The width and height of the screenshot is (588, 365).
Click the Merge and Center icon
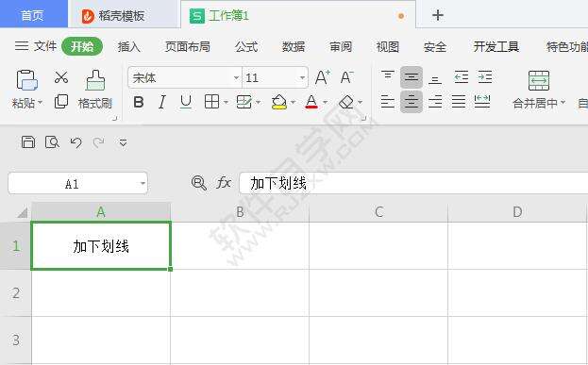539,80
